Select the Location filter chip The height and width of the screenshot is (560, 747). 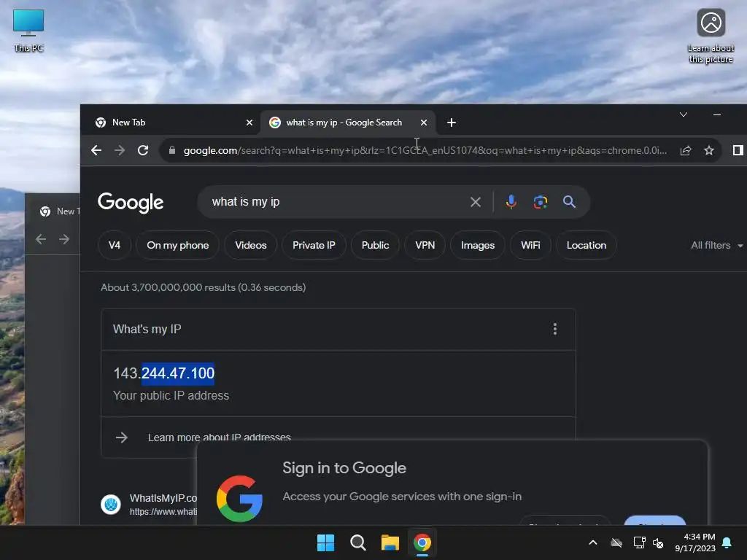pyautogui.click(x=587, y=245)
